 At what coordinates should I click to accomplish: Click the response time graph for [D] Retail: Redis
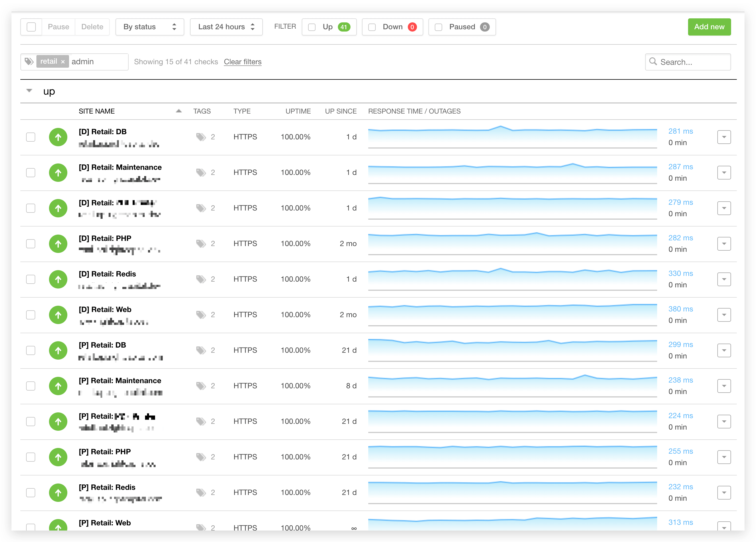click(512, 279)
